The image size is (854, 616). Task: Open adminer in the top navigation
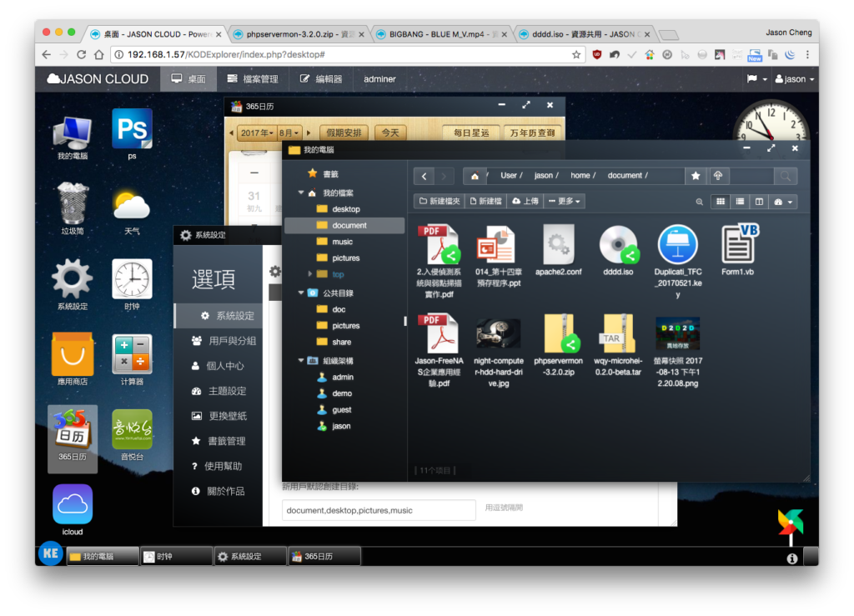379,79
